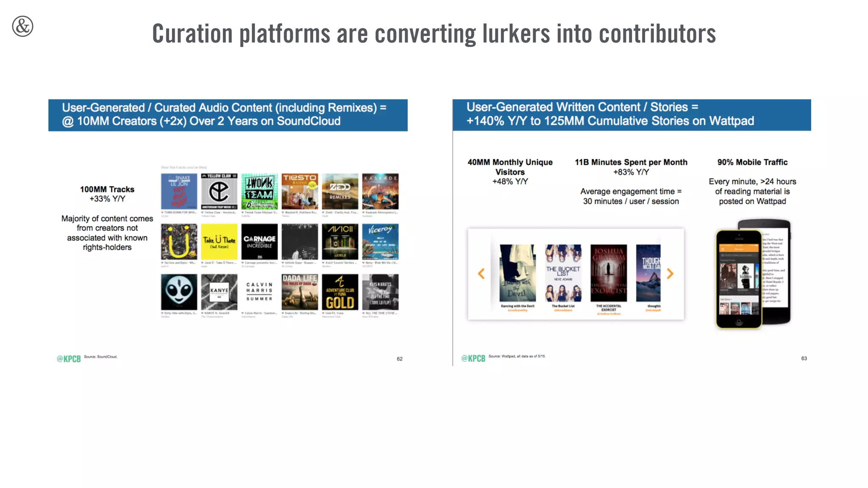This screenshot has width=868, height=488.
Task: Click '11B Minutes Spent per Month' text
Action: click(631, 162)
